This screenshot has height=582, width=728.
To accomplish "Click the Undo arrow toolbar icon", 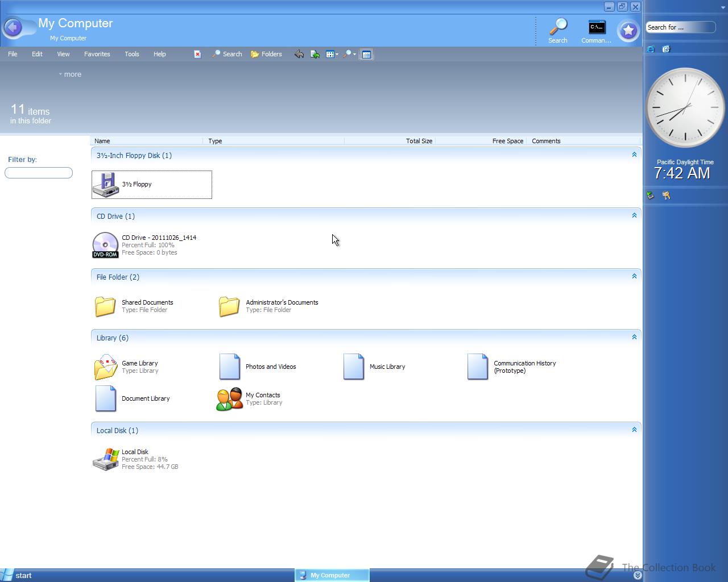I will click(x=299, y=55).
